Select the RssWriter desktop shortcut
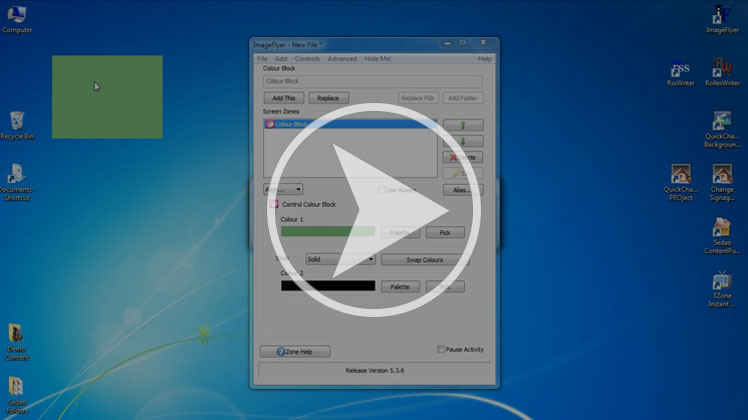The height and width of the screenshot is (420, 748). [680, 73]
